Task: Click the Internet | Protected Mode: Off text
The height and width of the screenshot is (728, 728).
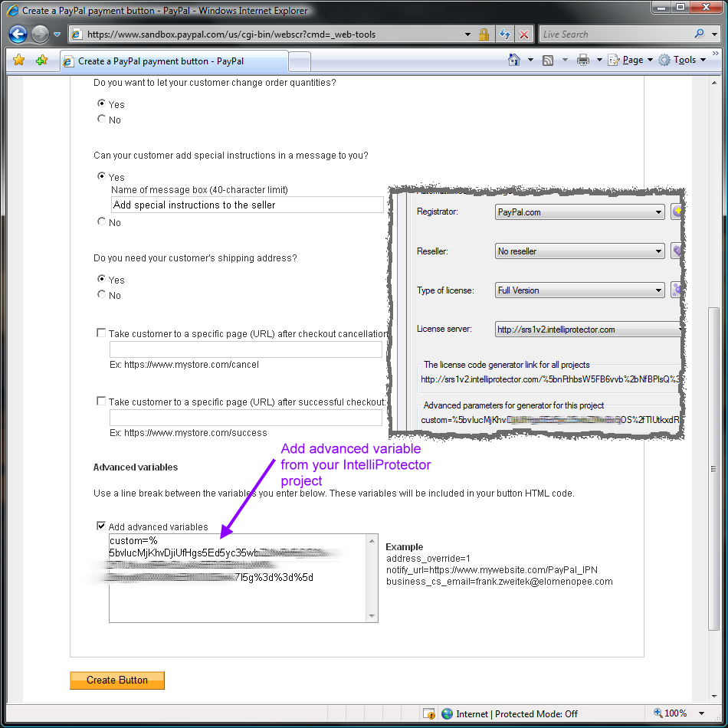Action: click(516, 714)
